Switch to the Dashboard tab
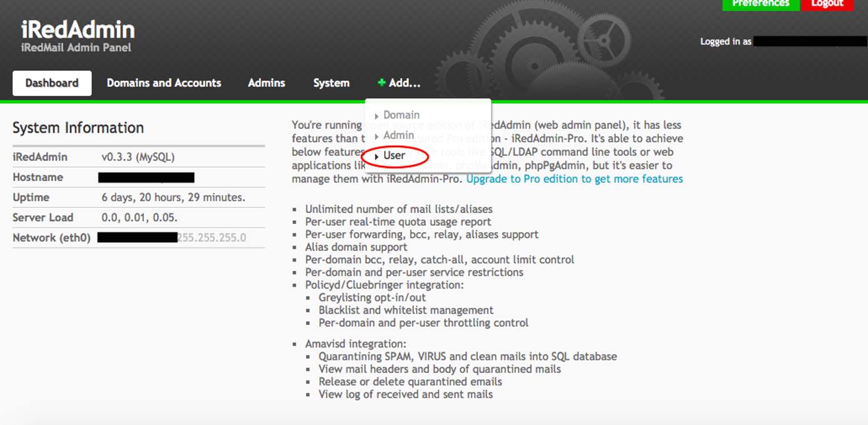Image resolution: width=868 pixels, height=425 pixels. pyautogui.click(x=52, y=82)
